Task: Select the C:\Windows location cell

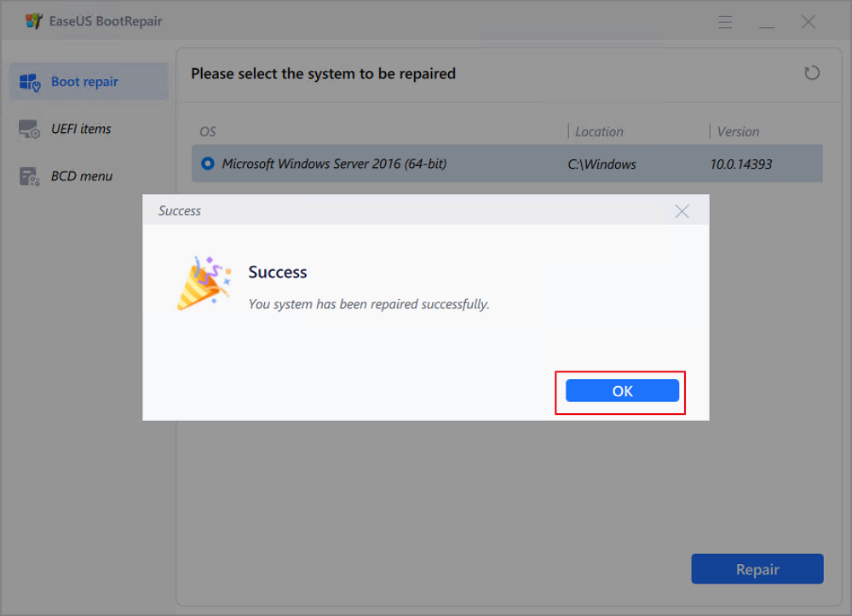Action: (x=602, y=164)
